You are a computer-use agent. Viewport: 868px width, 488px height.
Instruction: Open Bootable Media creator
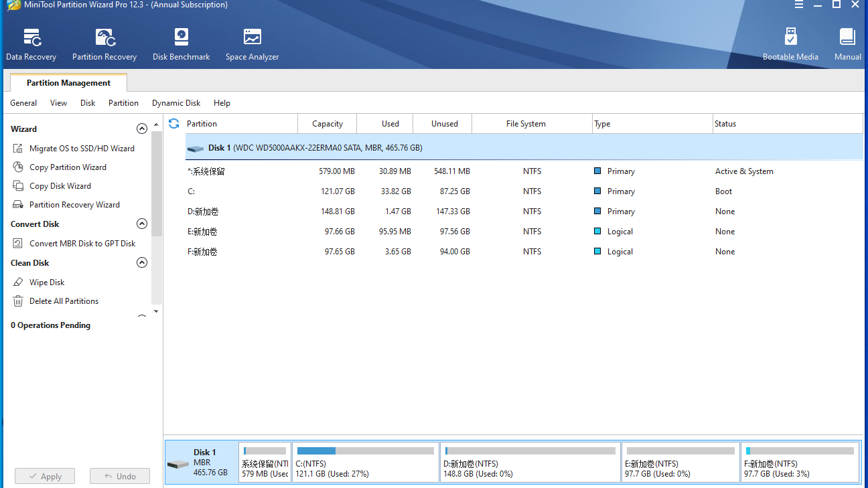[790, 42]
